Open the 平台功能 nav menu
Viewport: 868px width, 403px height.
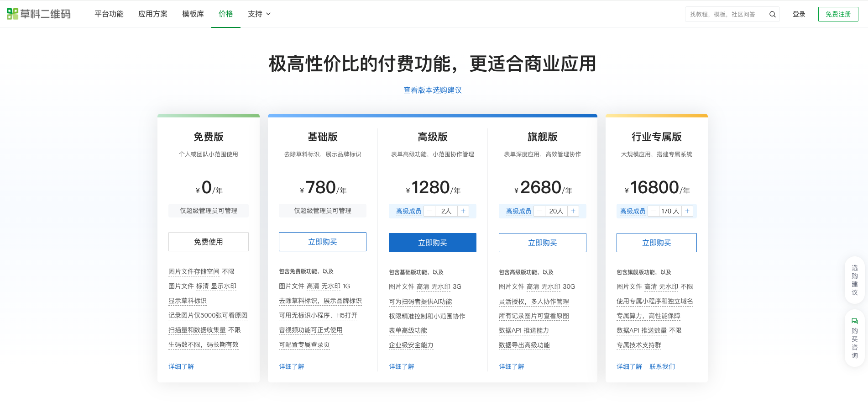pos(109,14)
